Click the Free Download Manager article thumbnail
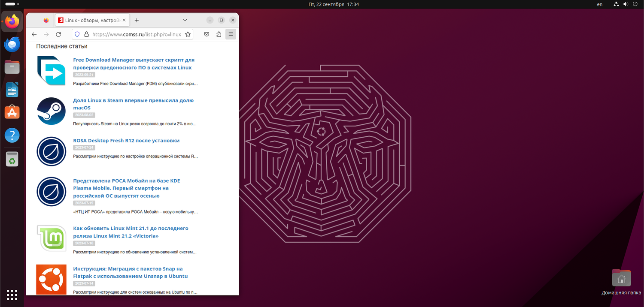Screen dimensions: 644x307 (51, 70)
